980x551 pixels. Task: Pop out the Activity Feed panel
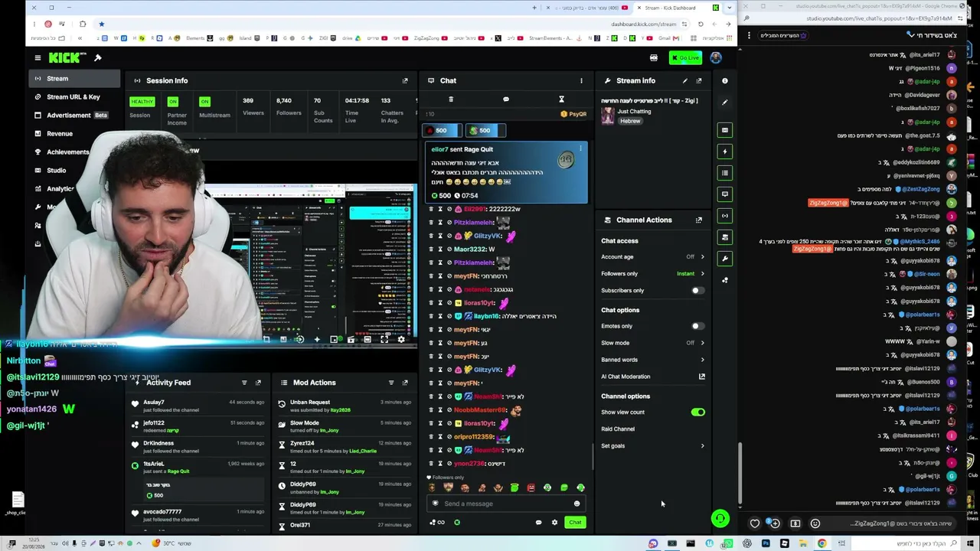click(258, 383)
